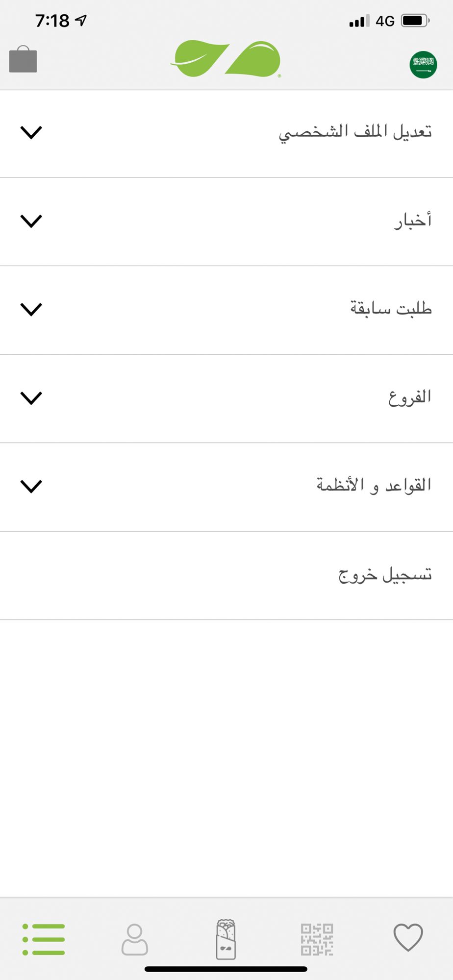Tap تسجيل خروج to log out

click(x=385, y=575)
